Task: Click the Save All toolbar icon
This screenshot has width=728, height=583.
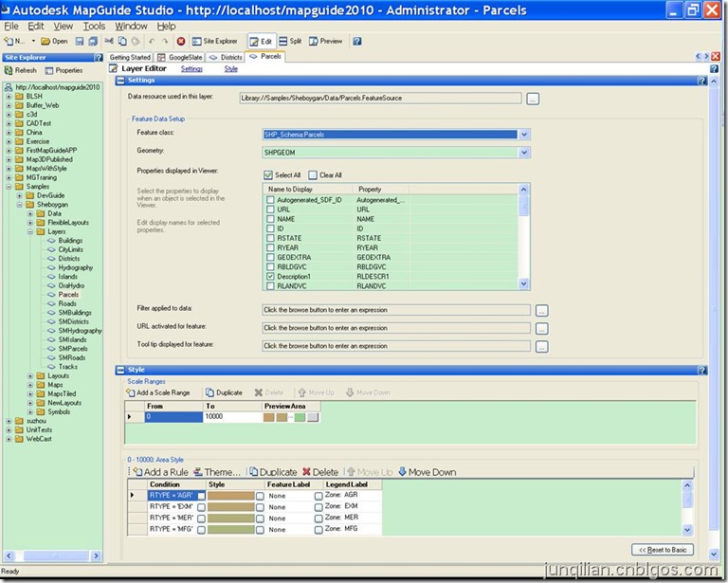Action: tap(93, 42)
